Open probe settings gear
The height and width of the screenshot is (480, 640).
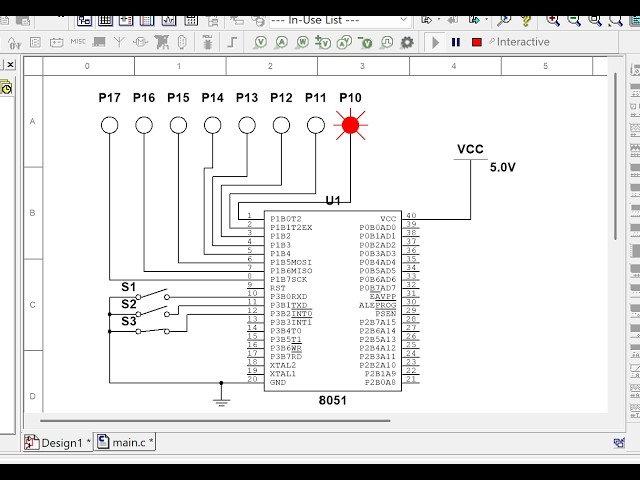[x=407, y=42]
